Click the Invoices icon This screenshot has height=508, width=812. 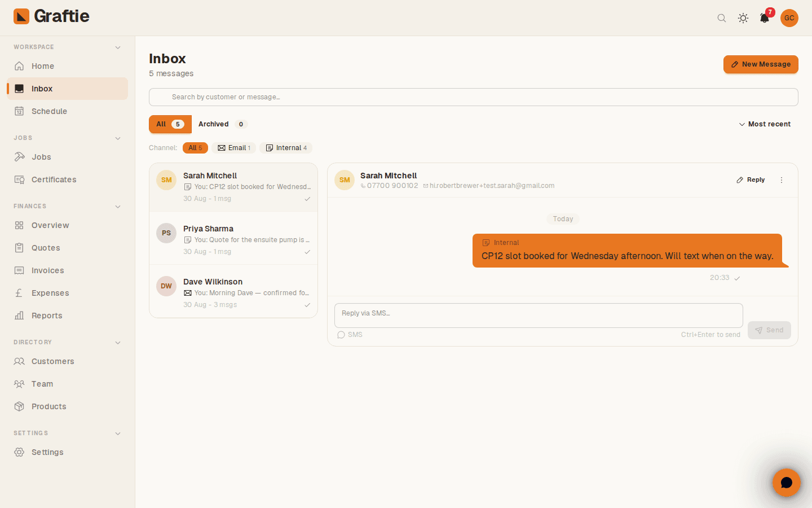pyautogui.click(x=19, y=270)
